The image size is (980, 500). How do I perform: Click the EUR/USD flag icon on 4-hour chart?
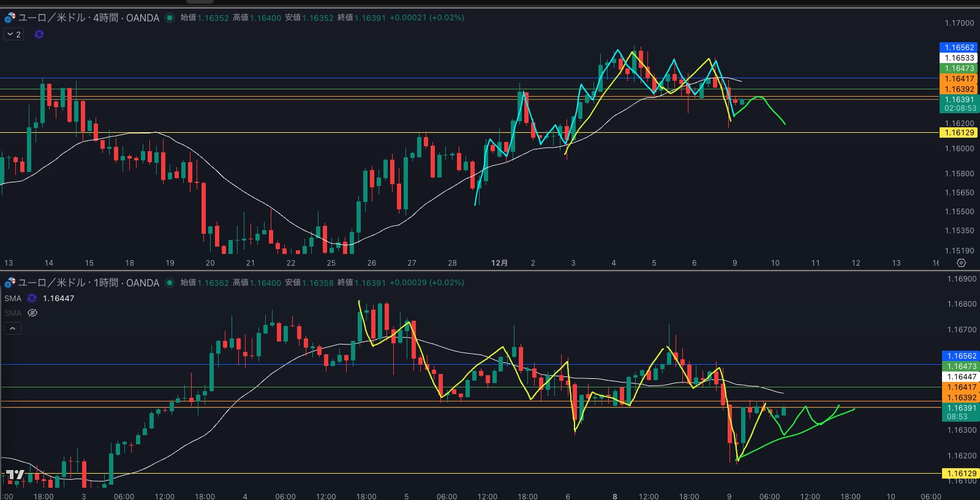tap(10, 18)
